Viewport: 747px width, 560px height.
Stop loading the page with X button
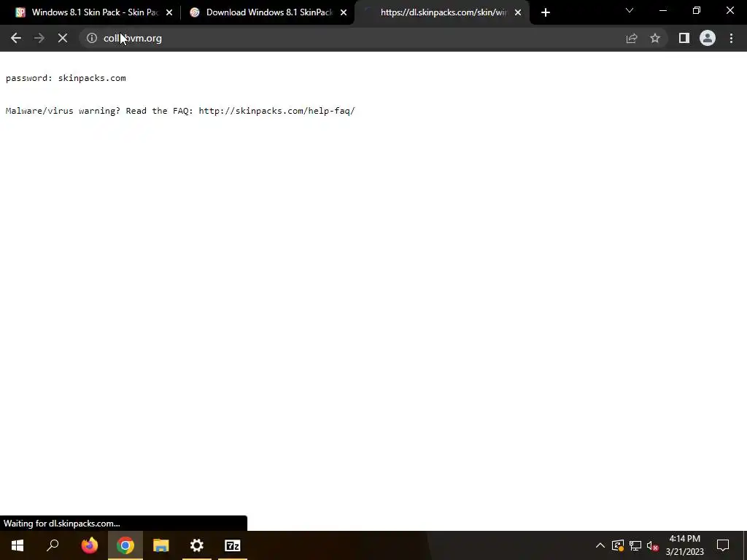(x=63, y=38)
